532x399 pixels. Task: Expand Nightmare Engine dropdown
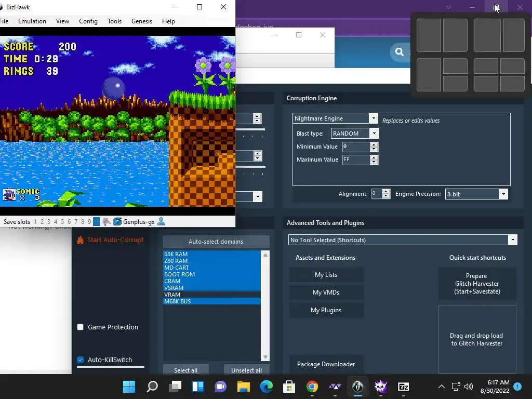[373, 118]
